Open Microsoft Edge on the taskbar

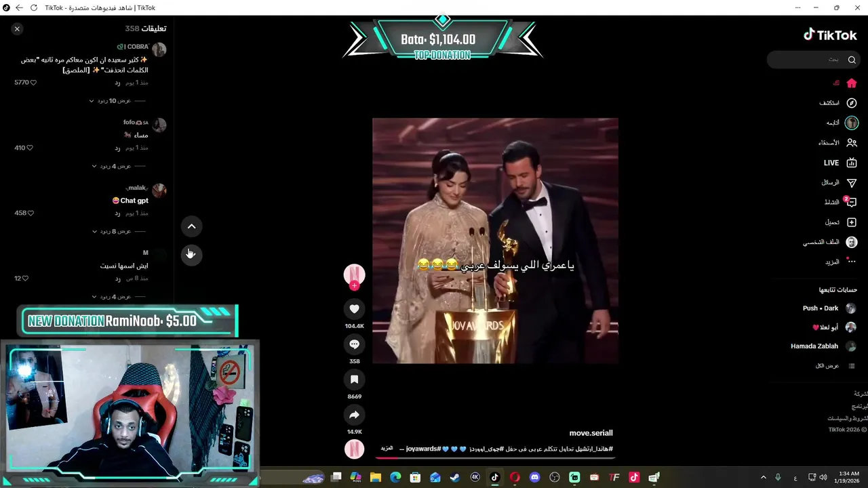click(x=395, y=478)
